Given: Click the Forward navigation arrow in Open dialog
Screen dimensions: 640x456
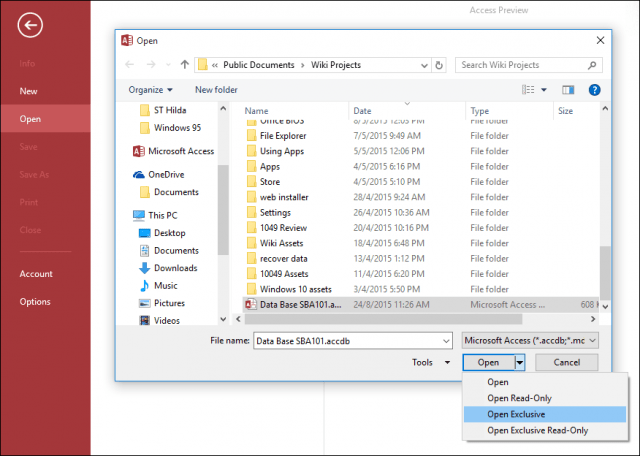Looking at the screenshot, I should point(151,65).
